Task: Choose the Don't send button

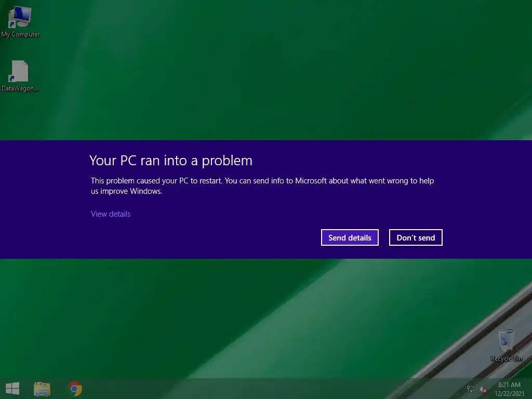Action: click(416, 237)
